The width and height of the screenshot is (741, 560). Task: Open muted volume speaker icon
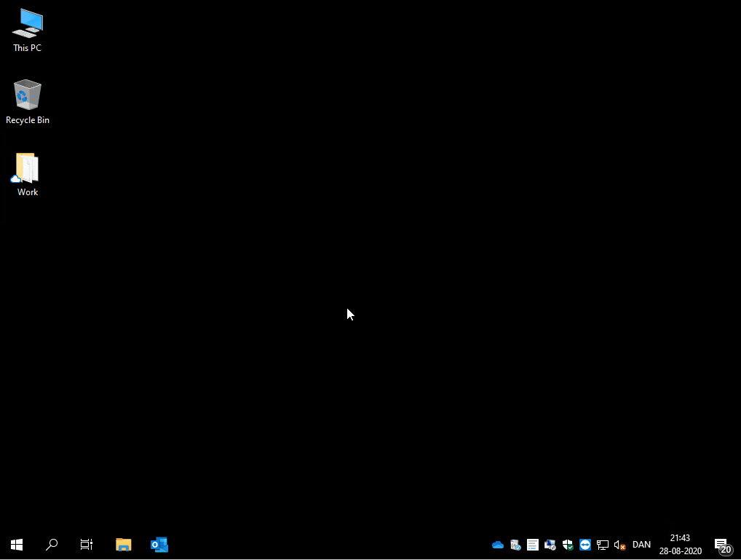tap(619, 545)
